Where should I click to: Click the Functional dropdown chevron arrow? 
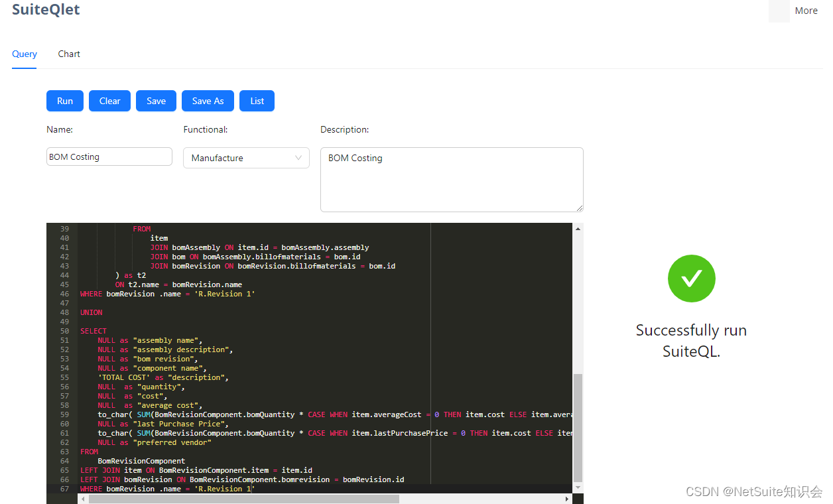coord(298,158)
